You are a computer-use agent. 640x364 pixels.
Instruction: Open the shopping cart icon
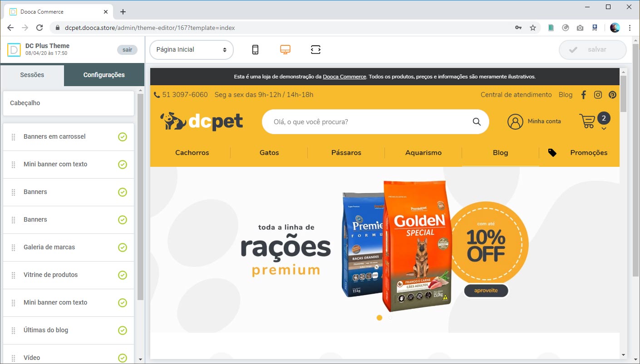tap(587, 121)
